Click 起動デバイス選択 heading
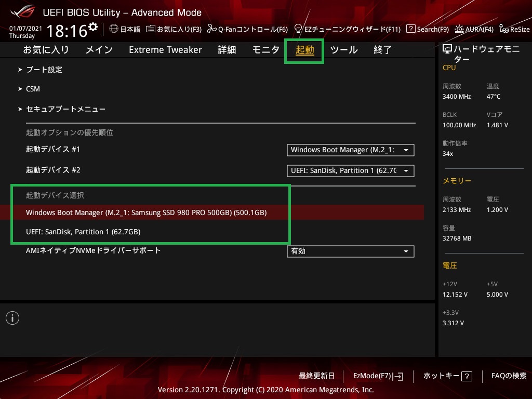 55,195
